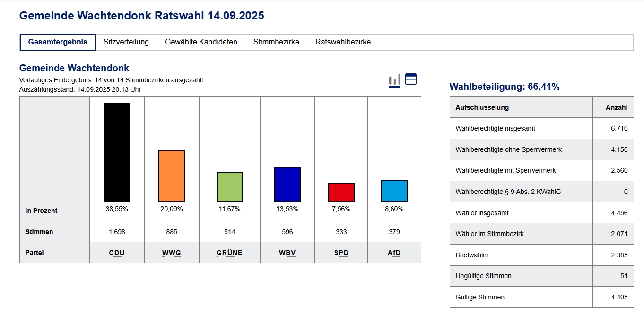Click the red SPD bar

[341, 193]
